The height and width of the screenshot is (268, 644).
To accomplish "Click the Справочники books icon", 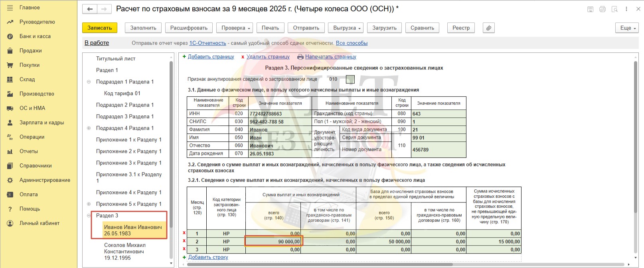I will pos(10,166).
